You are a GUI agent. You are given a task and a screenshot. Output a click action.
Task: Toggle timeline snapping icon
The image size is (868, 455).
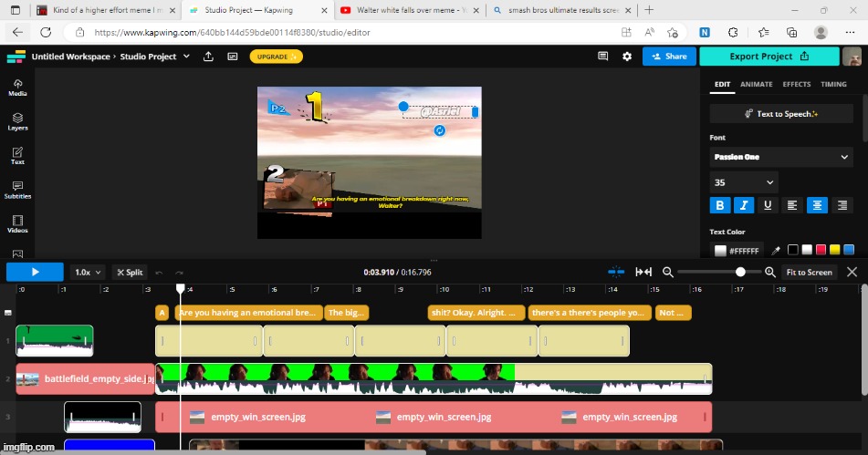[616, 272]
